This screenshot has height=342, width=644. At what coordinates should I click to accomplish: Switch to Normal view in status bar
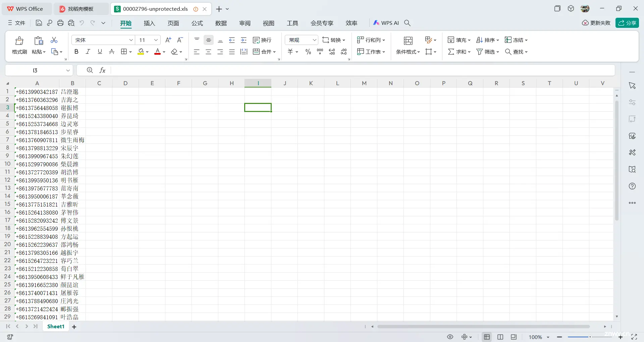[487, 337]
